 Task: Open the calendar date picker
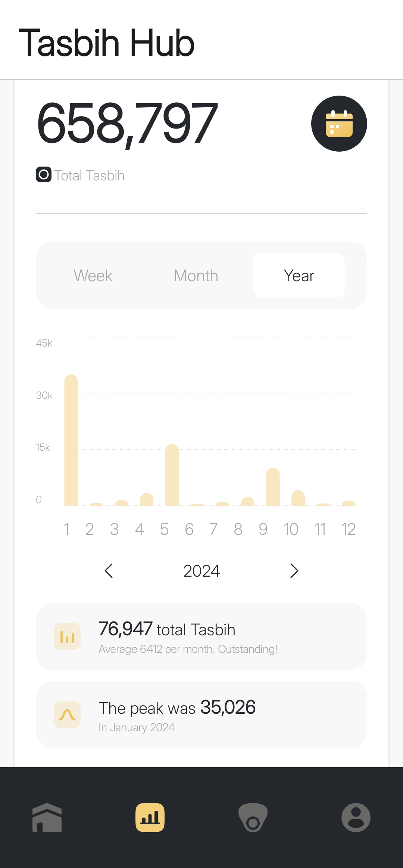[339, 124]
